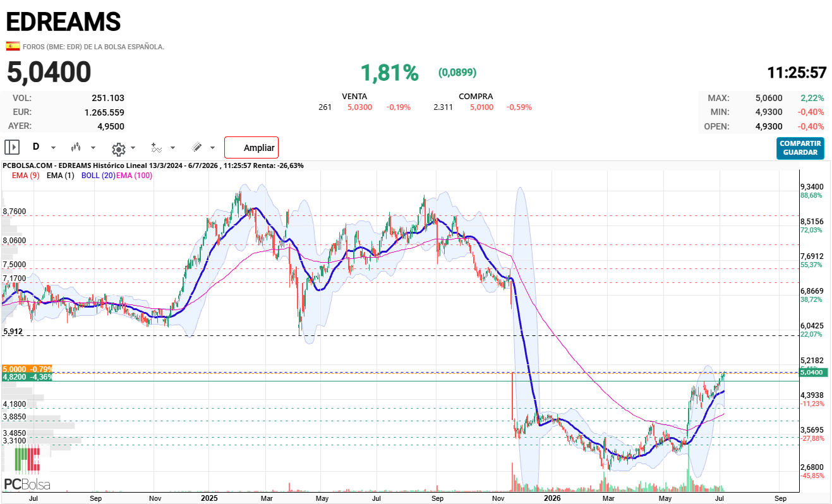Click the add indicators icon
The height and width of the screenshot is (504, 832).
coord(157,148)
